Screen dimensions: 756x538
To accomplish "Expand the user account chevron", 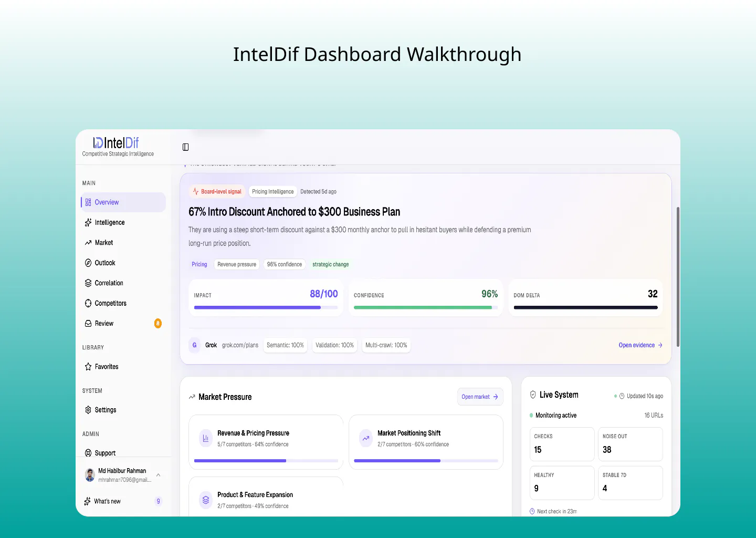I will (x=159, y=475).
